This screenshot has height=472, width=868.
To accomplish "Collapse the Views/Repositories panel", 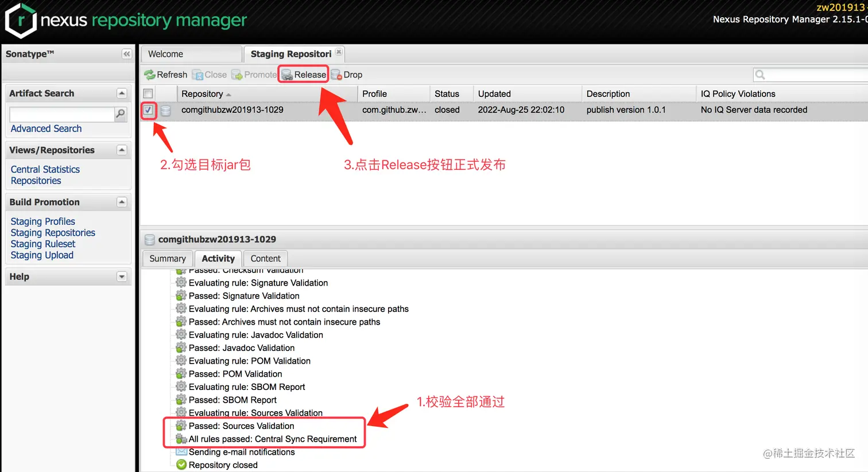I will pos(122,150).
